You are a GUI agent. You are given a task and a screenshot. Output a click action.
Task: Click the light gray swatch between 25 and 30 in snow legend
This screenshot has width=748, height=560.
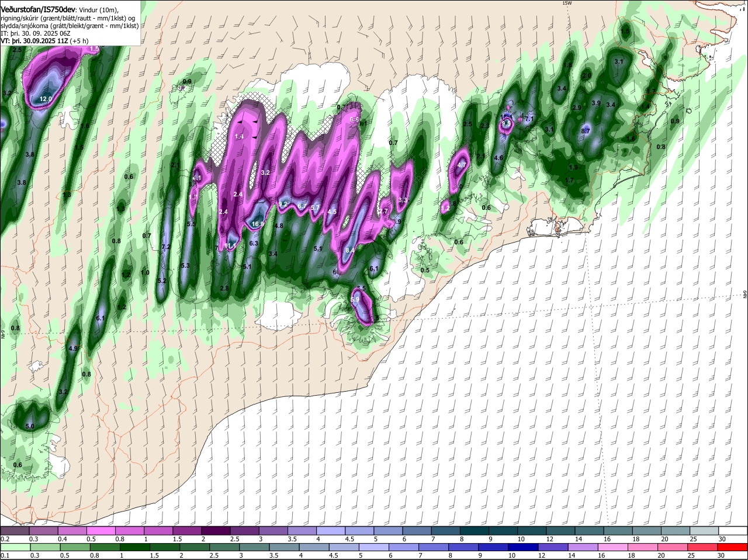(x=704, y=530)
